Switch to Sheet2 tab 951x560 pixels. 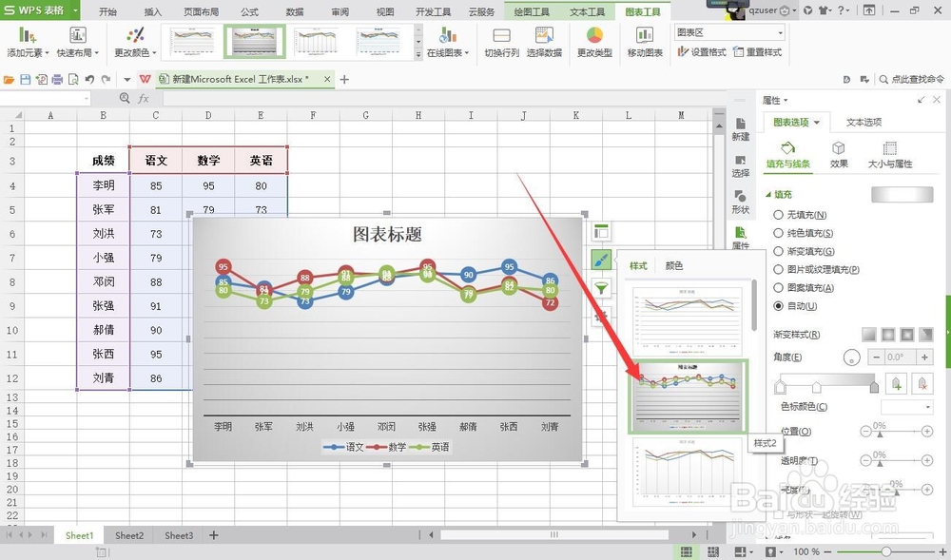click(x=129, y=535)
